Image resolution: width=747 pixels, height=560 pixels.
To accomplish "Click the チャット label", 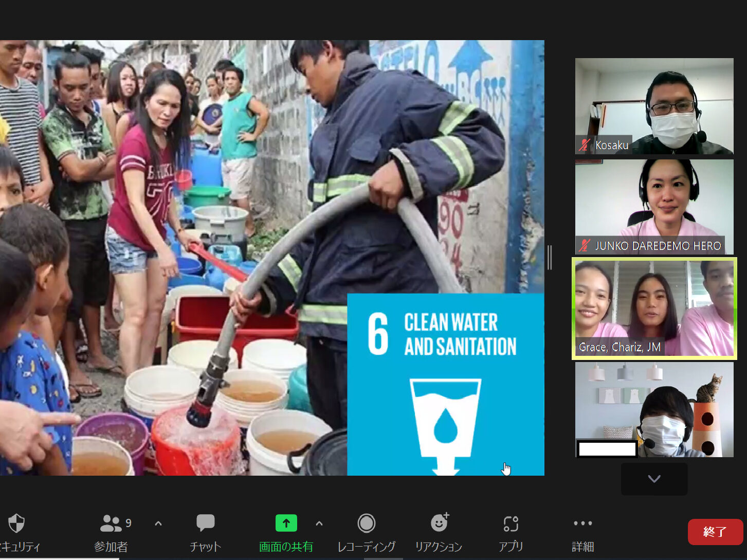I will click(x=205, y=547).
